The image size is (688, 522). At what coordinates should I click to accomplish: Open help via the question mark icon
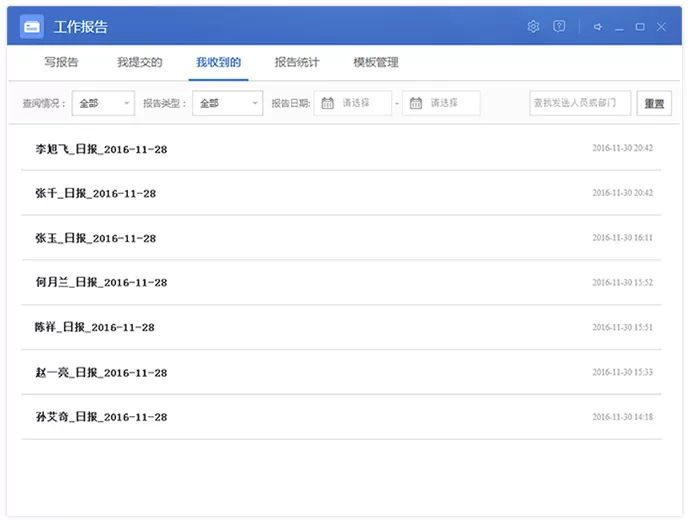tap(559, 27)
